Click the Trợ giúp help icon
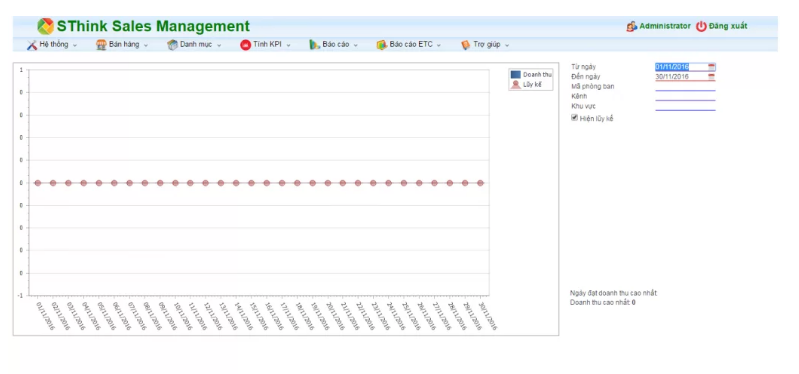Screen dimensions: 799x374 pos(465,45)
